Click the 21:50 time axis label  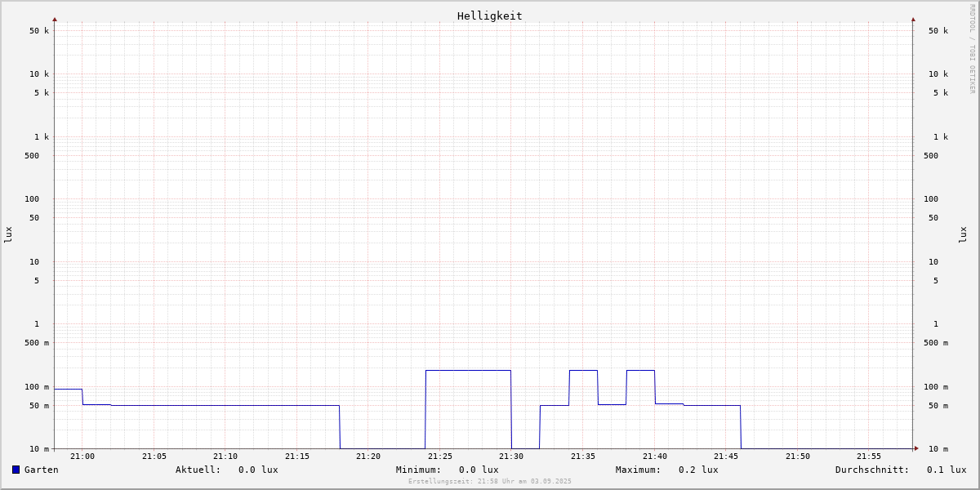tap(798, 457)
